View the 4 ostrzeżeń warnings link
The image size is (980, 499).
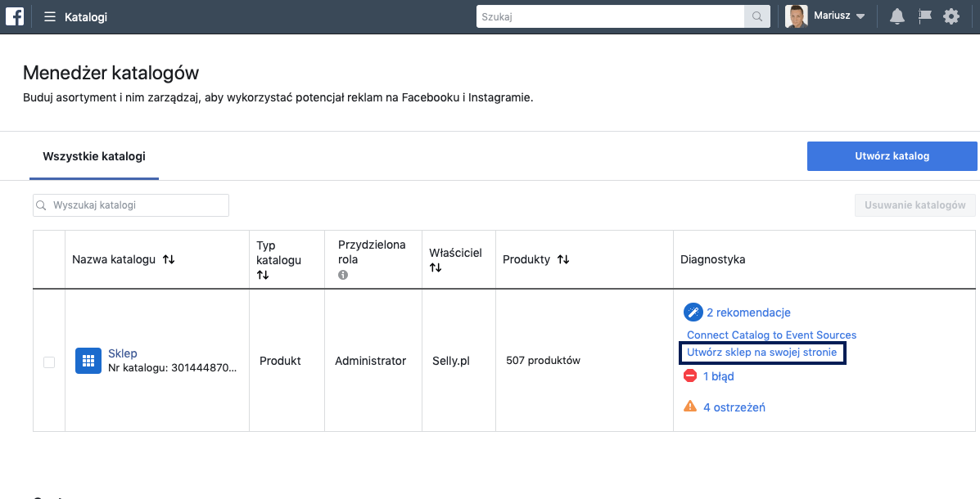pos(734,407)
